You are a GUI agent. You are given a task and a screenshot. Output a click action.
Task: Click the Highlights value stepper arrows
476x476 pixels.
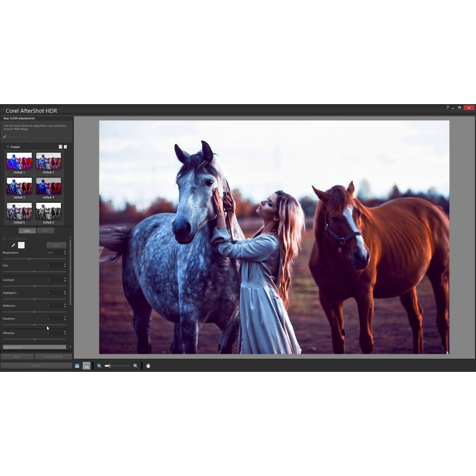point(65,293)
